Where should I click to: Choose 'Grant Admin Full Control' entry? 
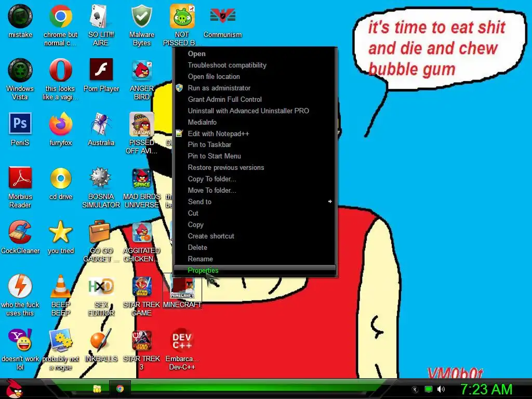click(x=255, y=99)
